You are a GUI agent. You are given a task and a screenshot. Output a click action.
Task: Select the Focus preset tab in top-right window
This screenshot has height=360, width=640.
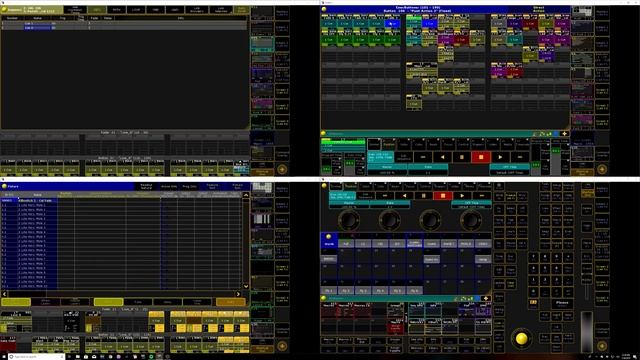[448, 144]
